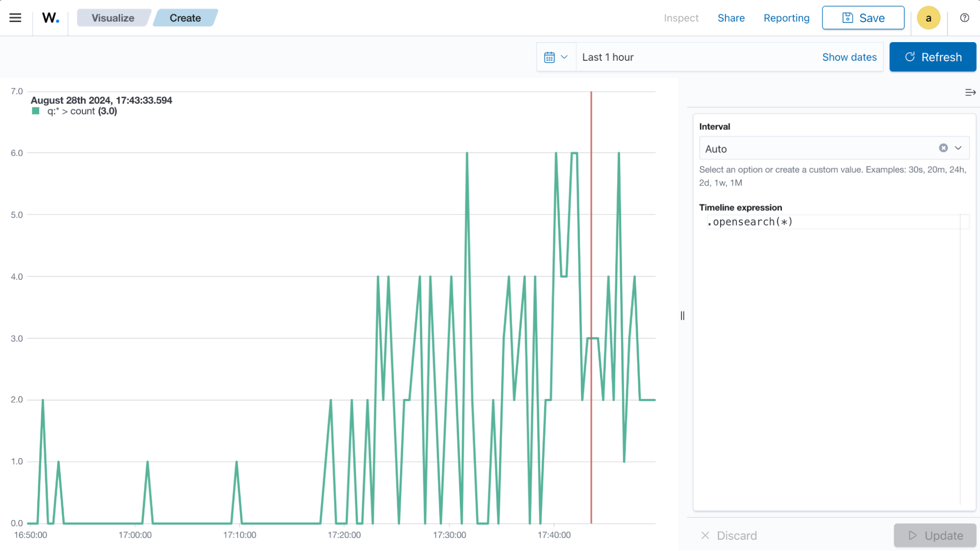The width and height of the screenshot is (980, 551).
Task: Expand the quick time range chevron
Action: coord(565,57)
